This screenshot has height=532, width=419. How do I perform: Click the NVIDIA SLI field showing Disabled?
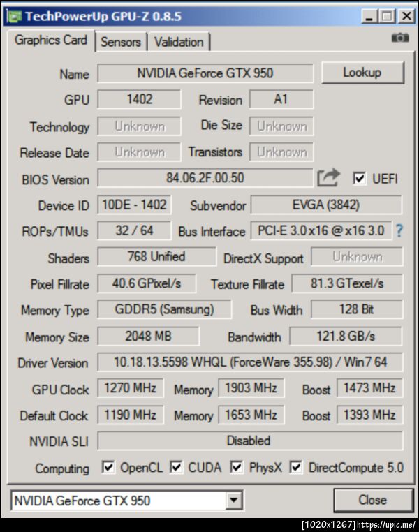250,441
